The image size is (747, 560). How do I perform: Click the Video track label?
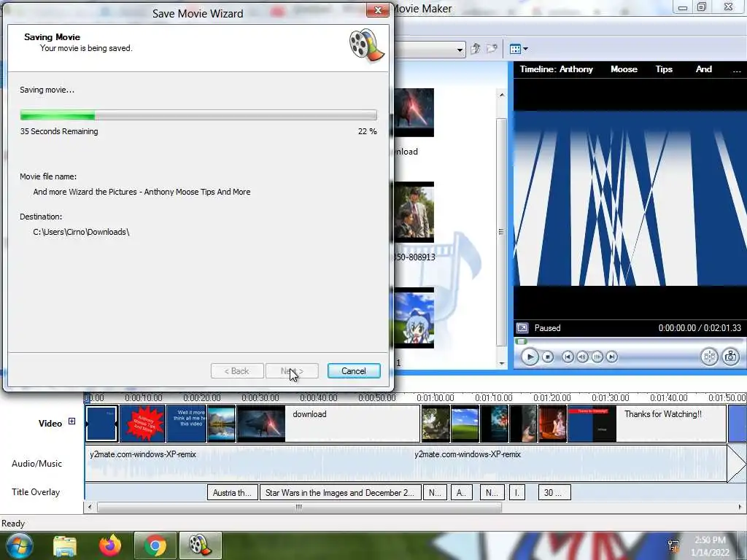coord(50,424)
